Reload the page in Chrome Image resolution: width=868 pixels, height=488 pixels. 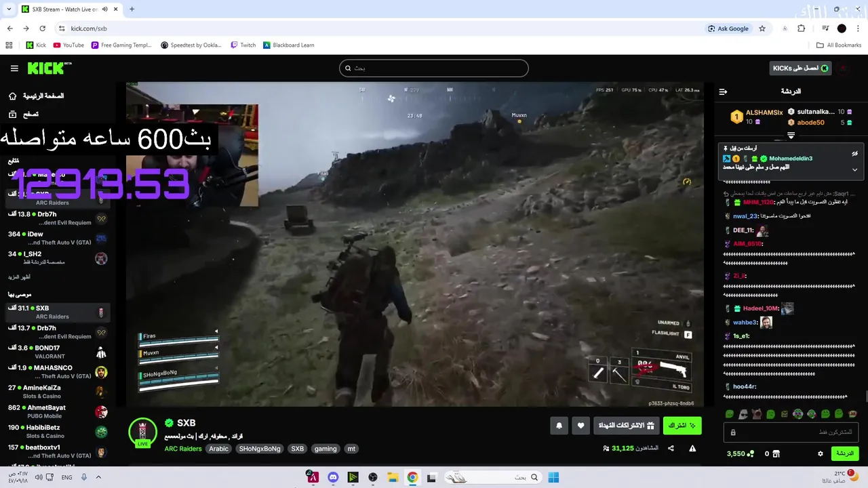(42, 28)
